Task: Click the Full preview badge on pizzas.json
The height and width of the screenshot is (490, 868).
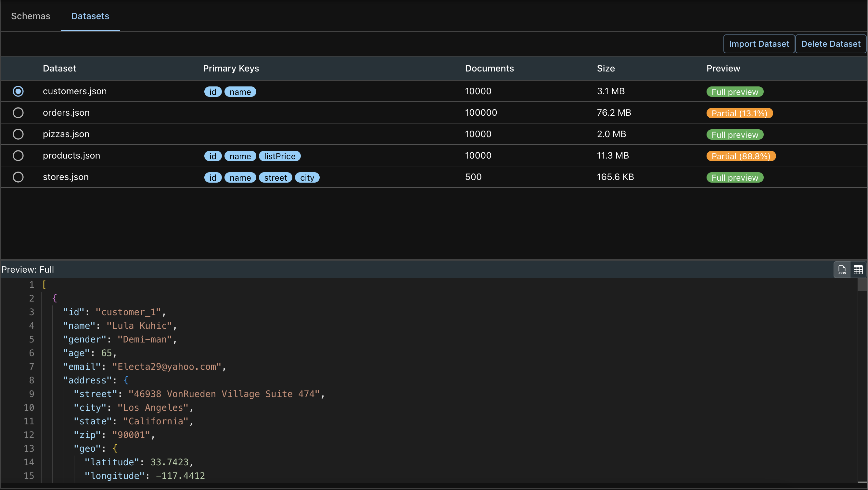Action: [x=734, y=134]
